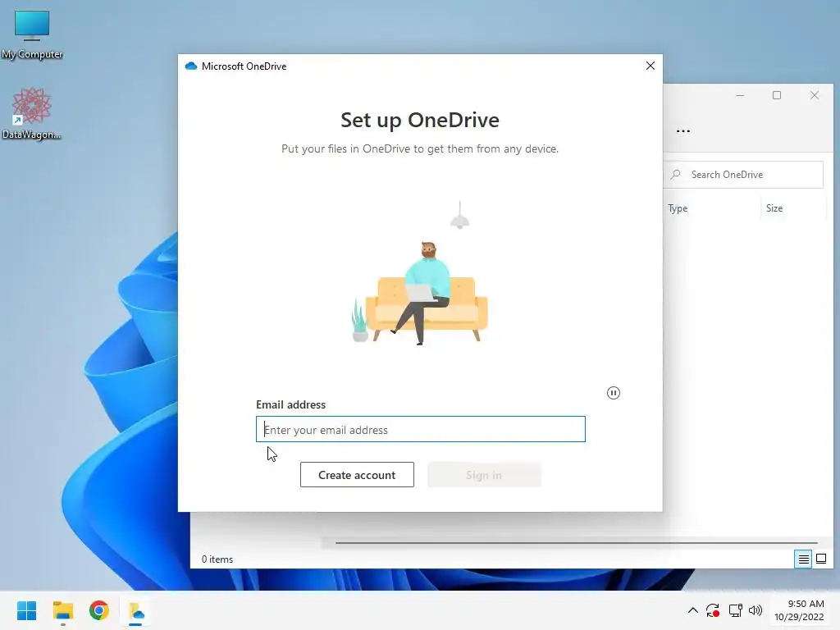Click the 0 items status text
The height and width of the screenshot is (630, 840).
coord(217,559)
